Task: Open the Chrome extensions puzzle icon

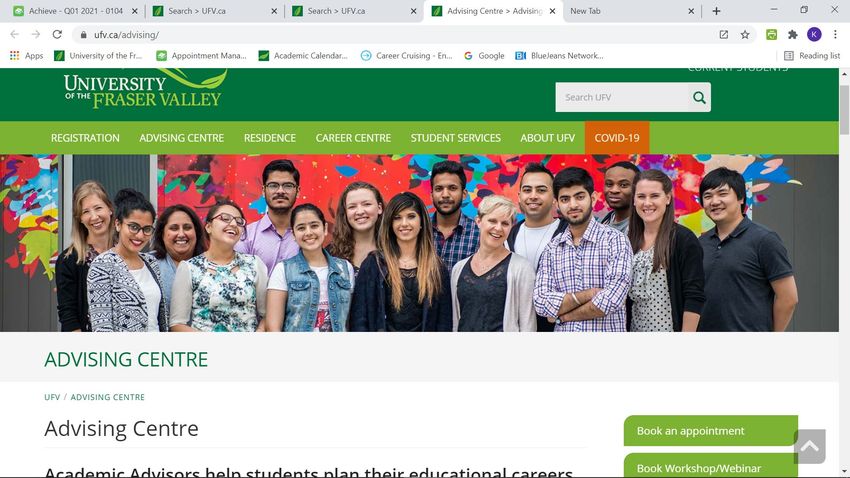Action: point(793,35)
